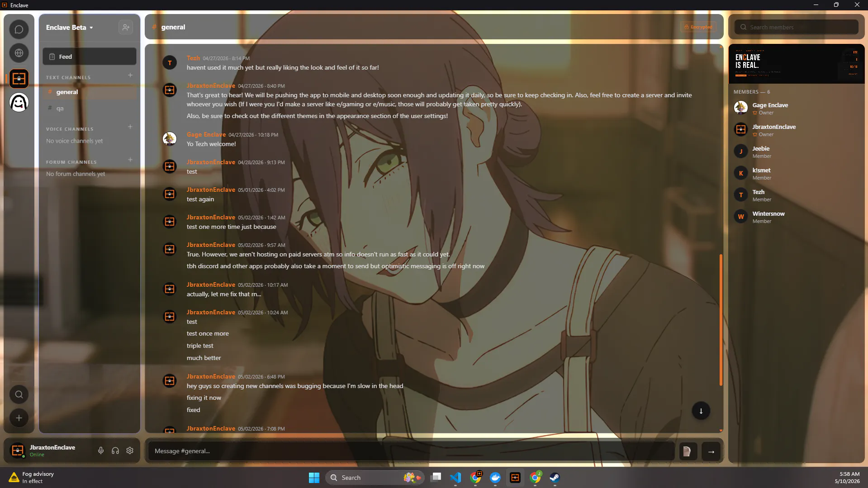Click Gage Enclave's avatar in chat
868x488 pixels.
tap(170, 139)
